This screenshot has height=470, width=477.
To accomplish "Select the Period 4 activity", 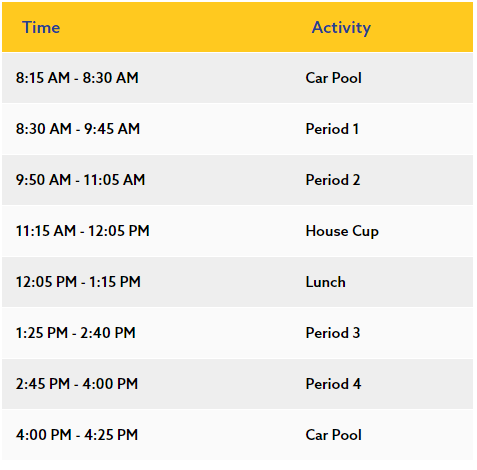I will click(333, 384).
